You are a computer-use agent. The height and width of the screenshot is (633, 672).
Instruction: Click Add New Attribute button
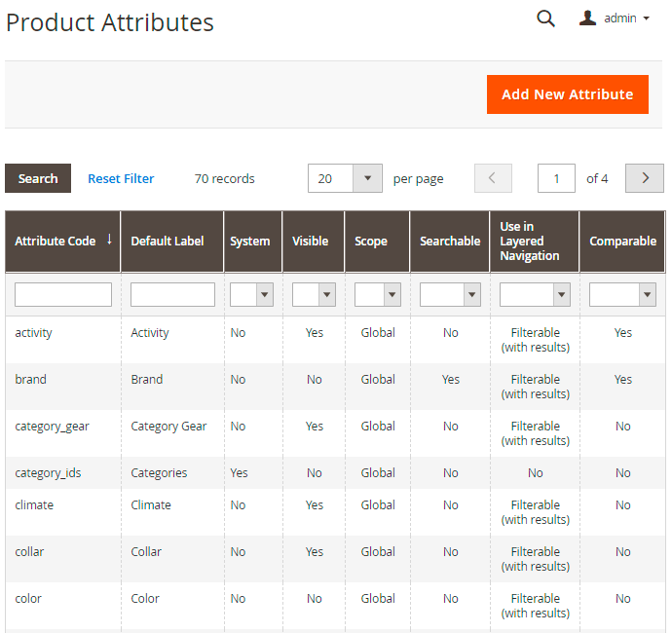click(x=567, y=94)
